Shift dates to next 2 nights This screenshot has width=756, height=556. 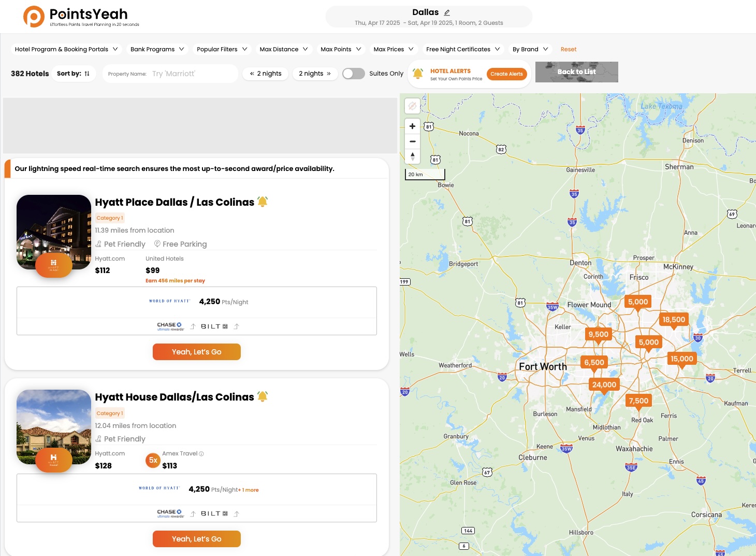pos(315,74)
